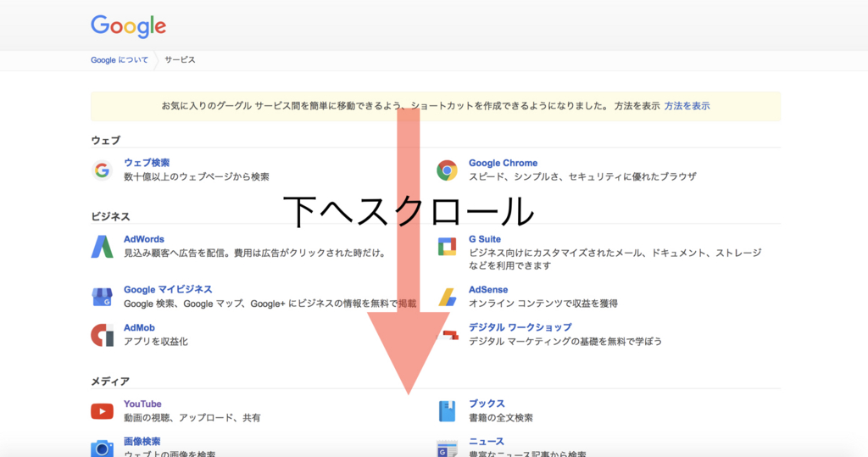
Task: Click the メディア section heading
Action: click(110, 382)
